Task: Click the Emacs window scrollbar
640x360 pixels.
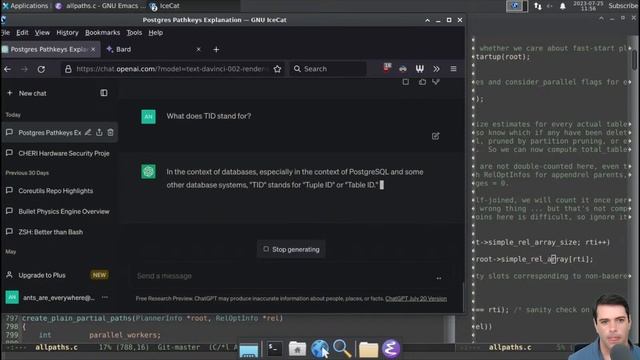Action: (635, 59)
